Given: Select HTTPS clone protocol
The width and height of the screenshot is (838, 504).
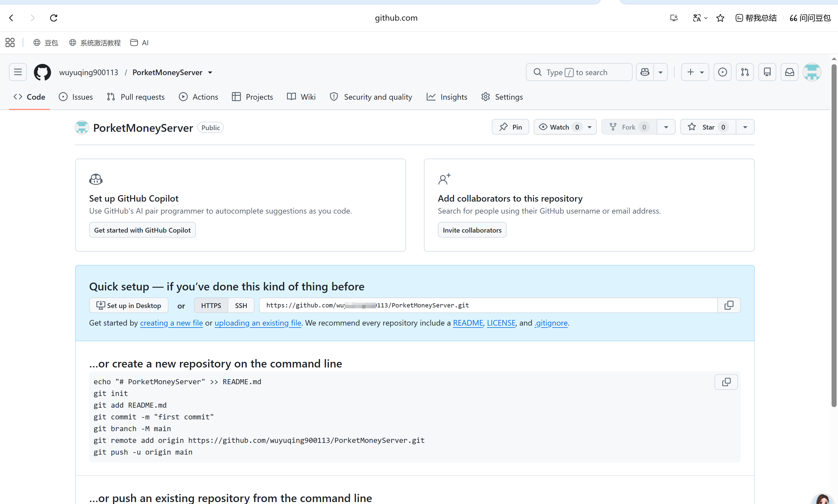Looking at the screenshot, I should click(211, 305).
